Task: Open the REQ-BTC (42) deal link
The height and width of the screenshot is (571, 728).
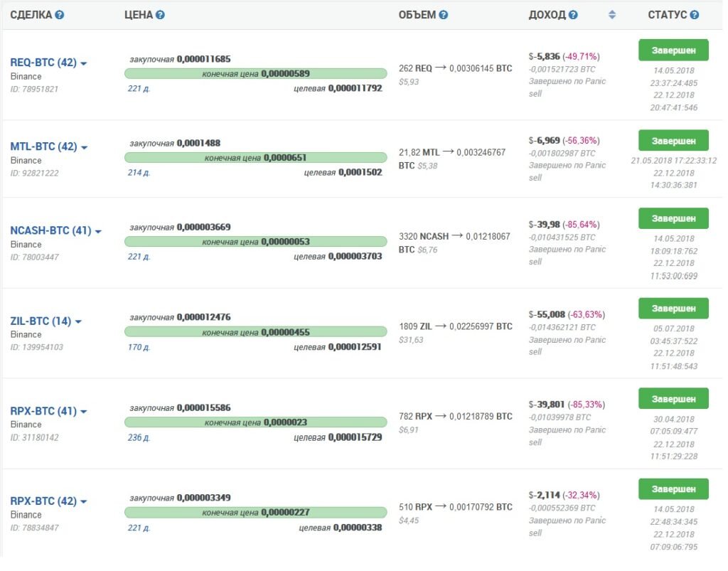Action: click(x=43, y=62)
